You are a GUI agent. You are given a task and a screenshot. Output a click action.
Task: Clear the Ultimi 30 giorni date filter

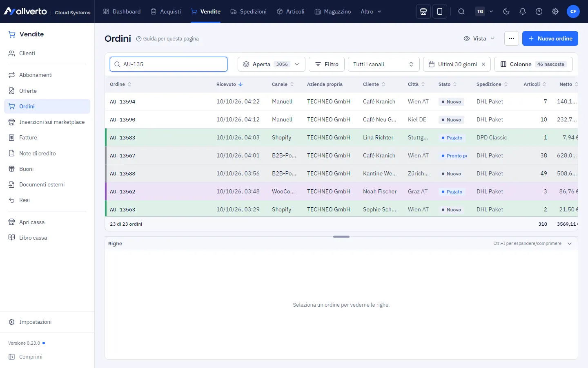483,64
